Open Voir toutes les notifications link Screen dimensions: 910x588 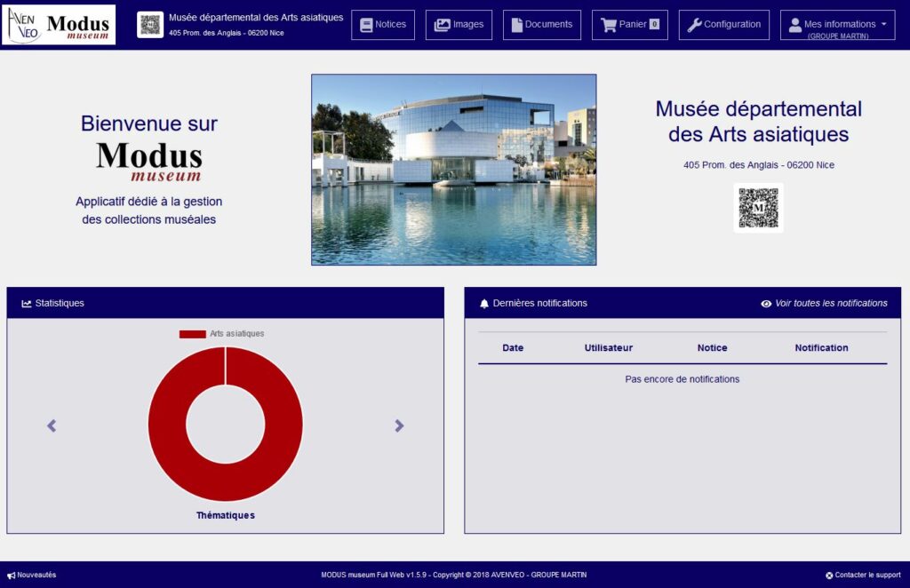[831, 304]
